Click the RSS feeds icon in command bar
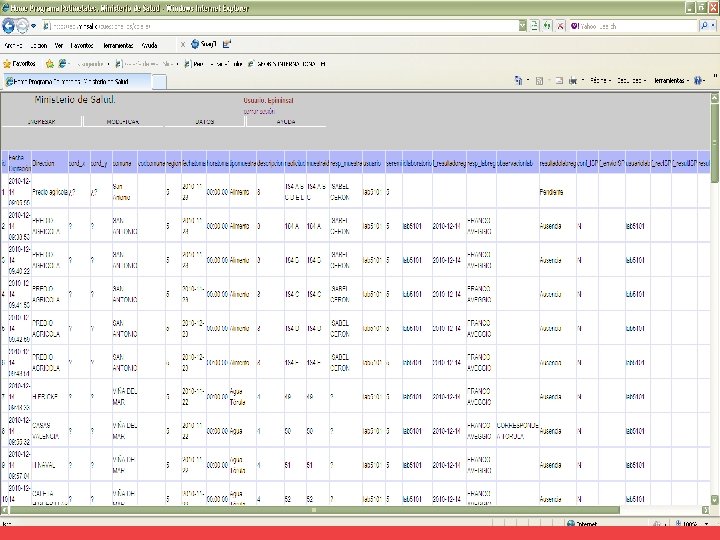720x540 pixels. (x=540, y=81)
